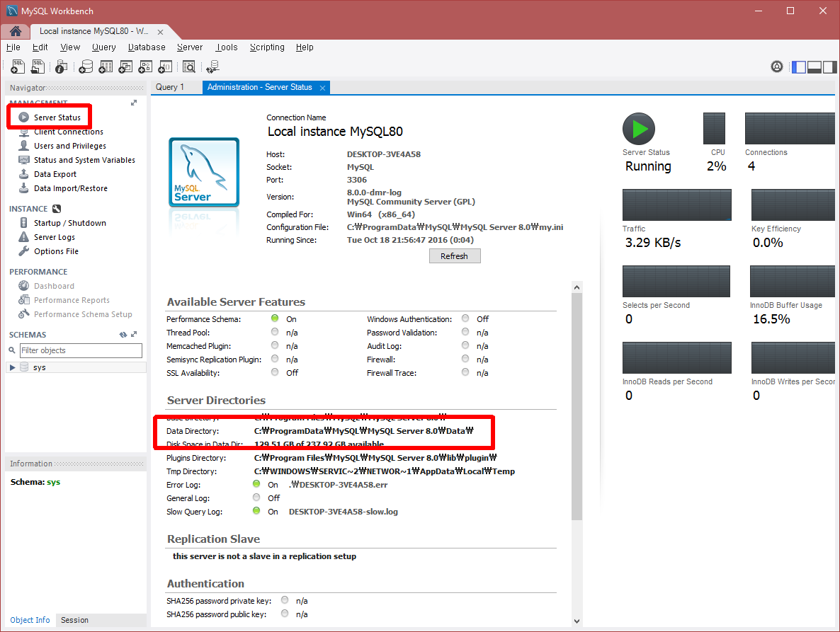Click the General Log Off indicator

pyautogui.click(x=256, y=497)
